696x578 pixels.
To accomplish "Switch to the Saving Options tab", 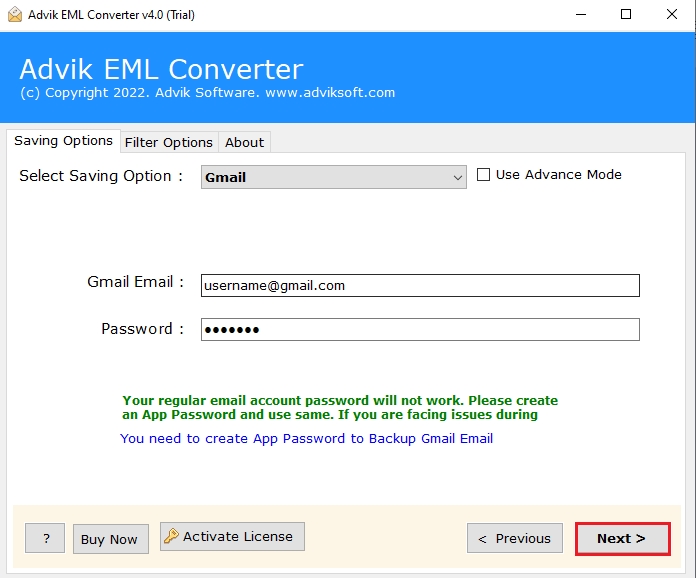I will [x=63, y=141].
